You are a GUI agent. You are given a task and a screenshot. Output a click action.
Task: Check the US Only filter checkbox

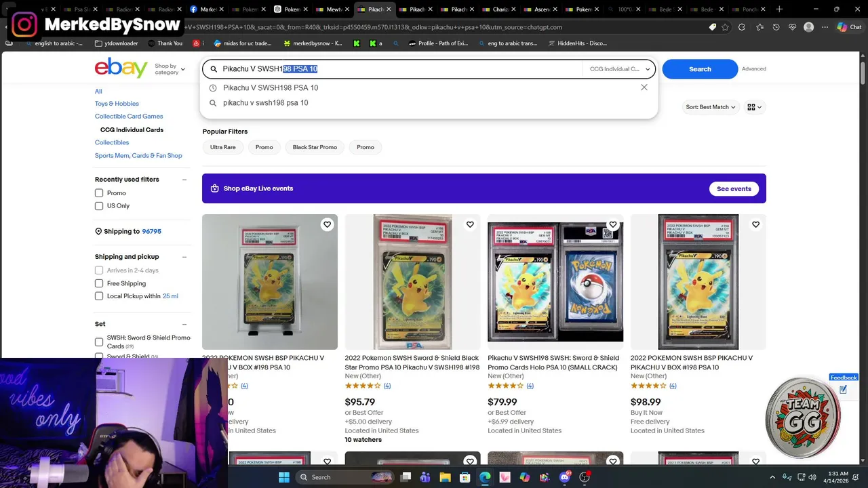pyautogui.click(x=99, y=206)
